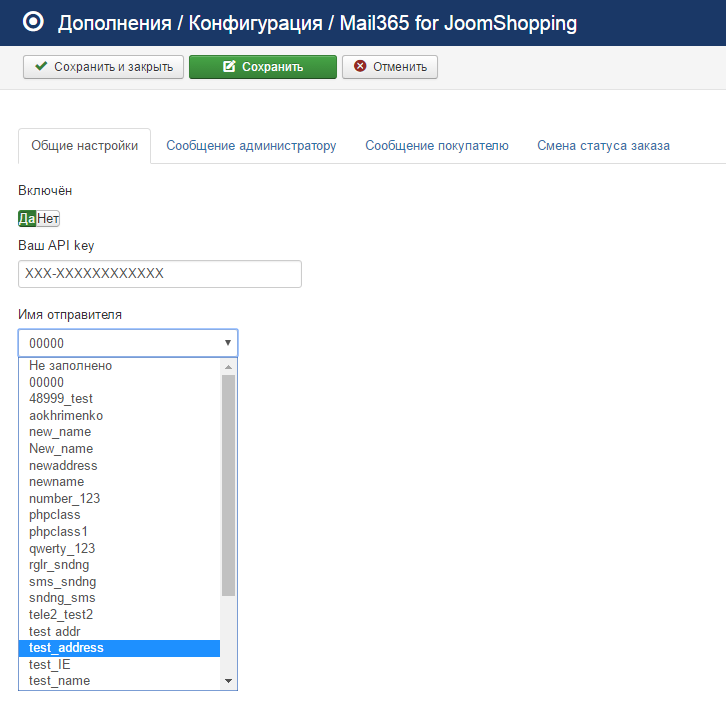Pick the rglr_sndng option

pyautogui.click(x=119, y=565)
